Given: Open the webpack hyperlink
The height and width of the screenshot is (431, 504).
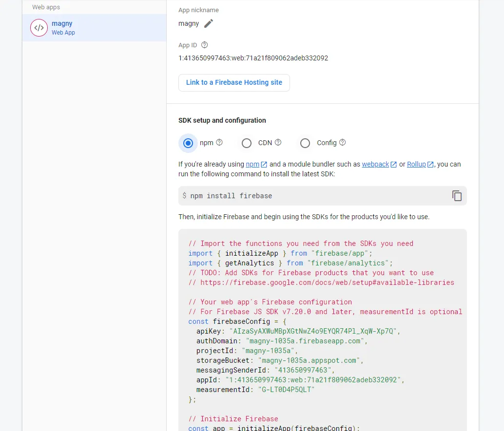Looking at the screenshot, I should pos(375,165).
